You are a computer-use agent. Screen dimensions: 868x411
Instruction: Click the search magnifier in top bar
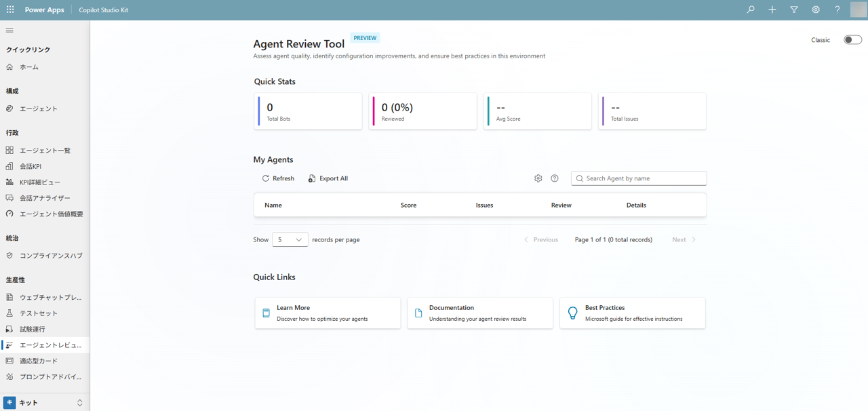[751, 9]
